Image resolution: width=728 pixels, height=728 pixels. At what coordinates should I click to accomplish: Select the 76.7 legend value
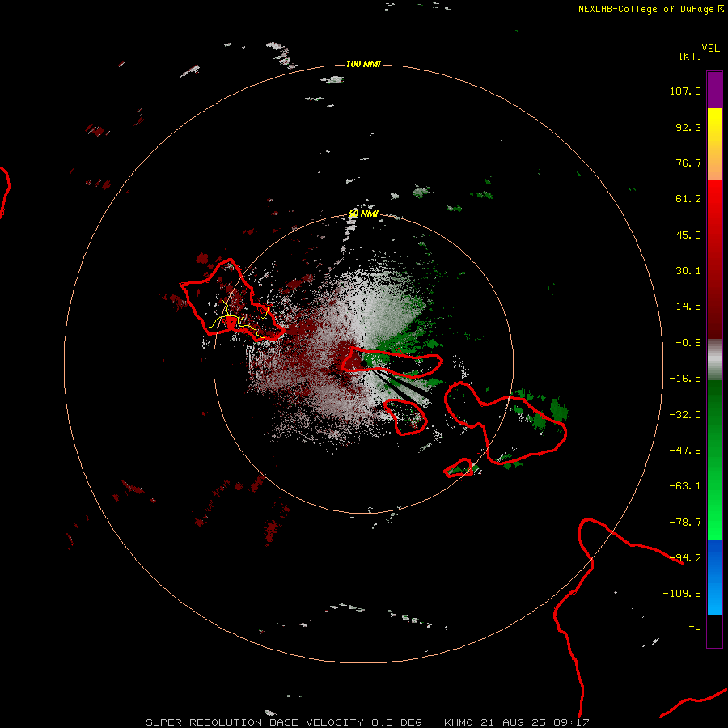coord(688,163)
